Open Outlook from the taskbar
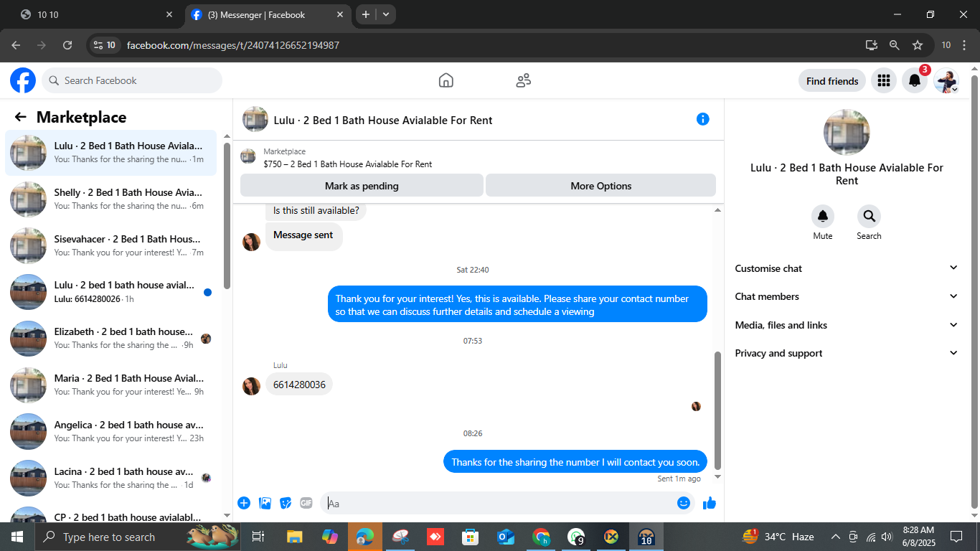Viewport: 980px width, 551px height. click(506, 537)
